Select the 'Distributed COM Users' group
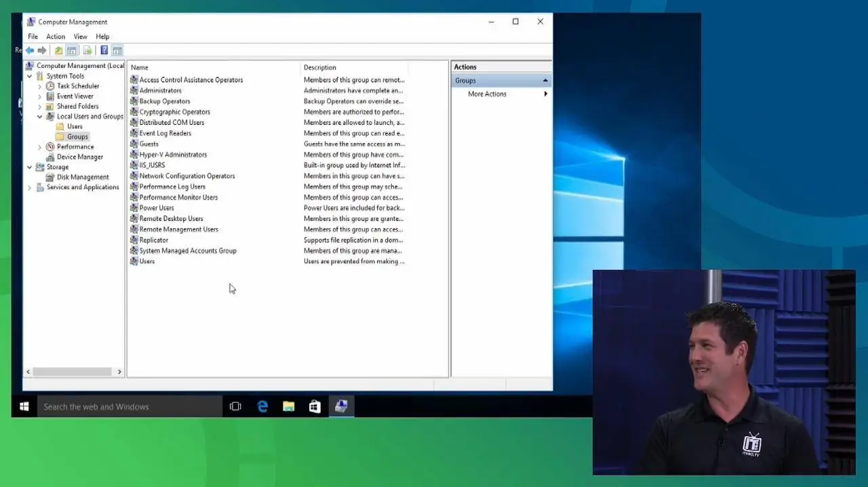 click(172, 123)
